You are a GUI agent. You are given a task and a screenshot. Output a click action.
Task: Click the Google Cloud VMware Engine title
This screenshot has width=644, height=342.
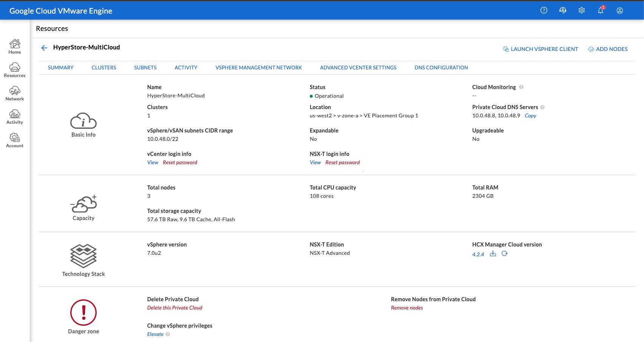(61, 11)
